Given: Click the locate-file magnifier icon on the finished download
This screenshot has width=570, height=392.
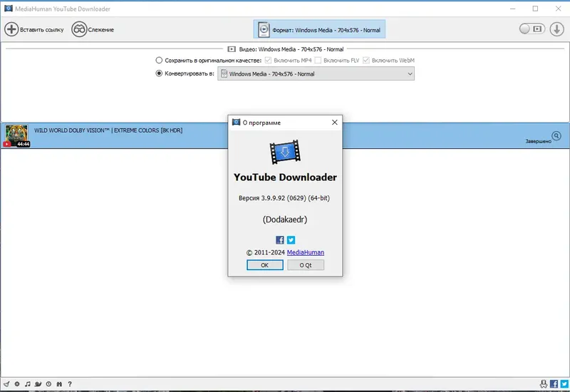Looking at the screenshot, I should (556, 135).
